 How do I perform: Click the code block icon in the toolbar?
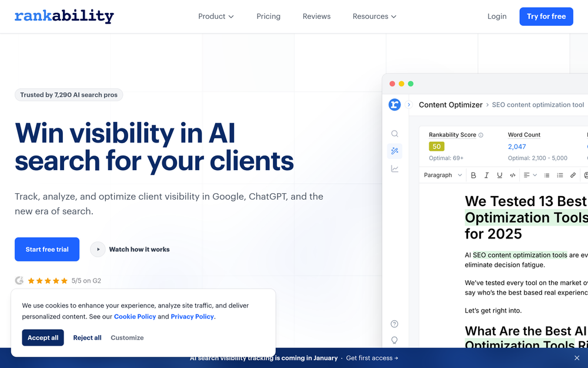512,175
